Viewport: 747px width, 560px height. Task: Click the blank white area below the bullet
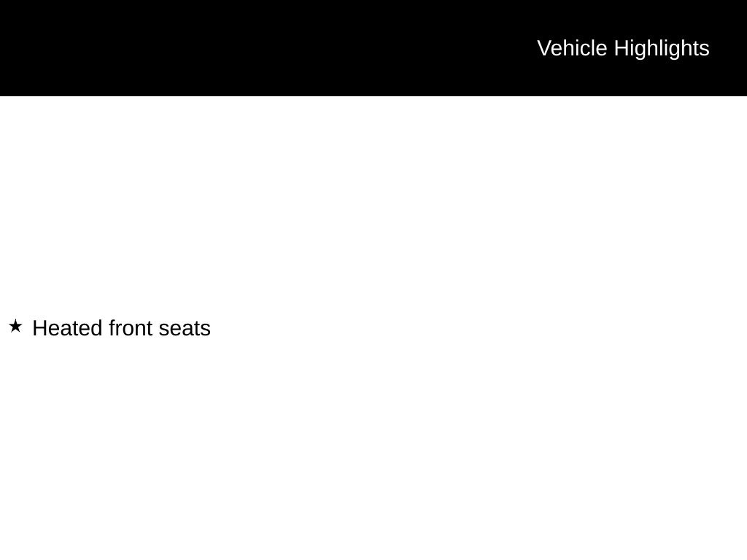pos(365,452)
